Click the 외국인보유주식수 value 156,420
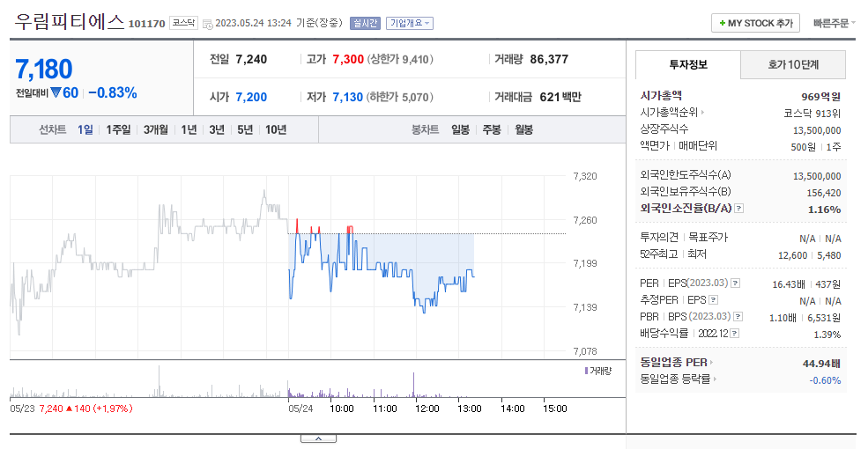 (824, 193)
